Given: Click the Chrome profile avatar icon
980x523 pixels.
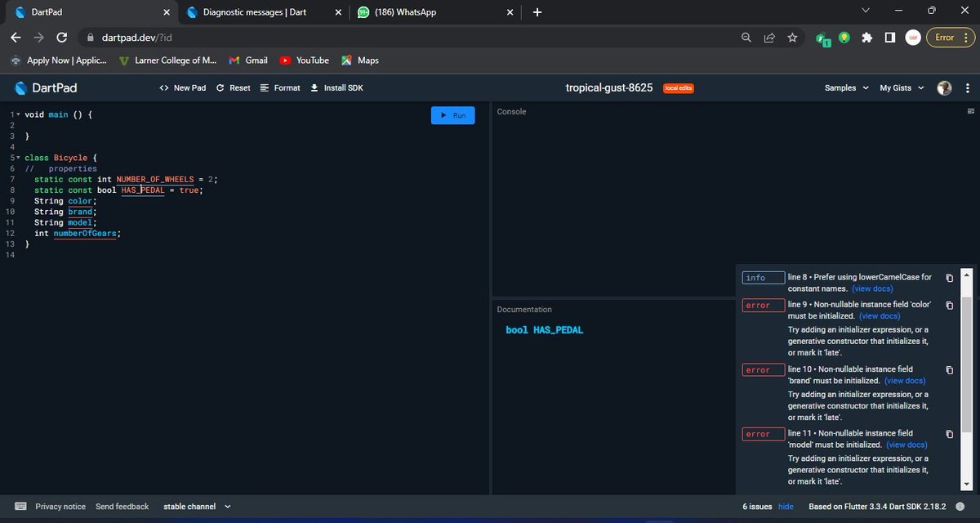Looking at the screenshot, I should pyautogui.click(x=913, y=38).
